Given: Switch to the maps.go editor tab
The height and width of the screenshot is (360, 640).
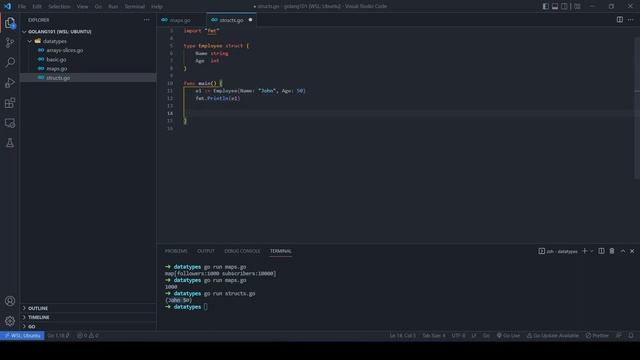Looking at the screenshot, I should click(x=181, y=20).
